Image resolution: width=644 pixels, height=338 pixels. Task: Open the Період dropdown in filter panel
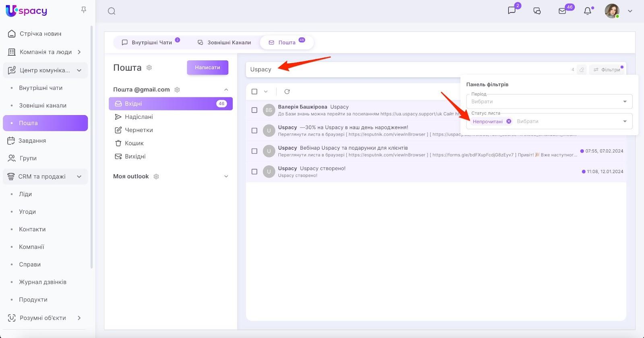click(549, 101)
